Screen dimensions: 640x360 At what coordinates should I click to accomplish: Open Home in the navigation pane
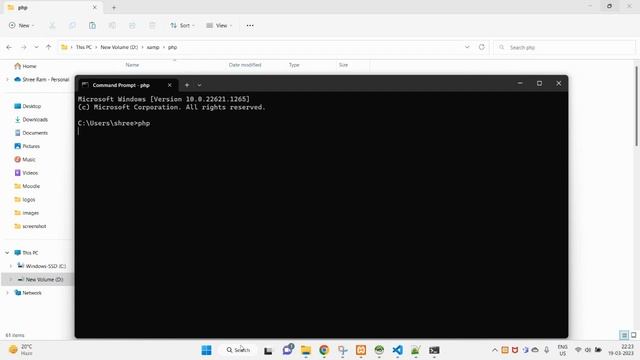pyautogui.click(x=25, y=66)
